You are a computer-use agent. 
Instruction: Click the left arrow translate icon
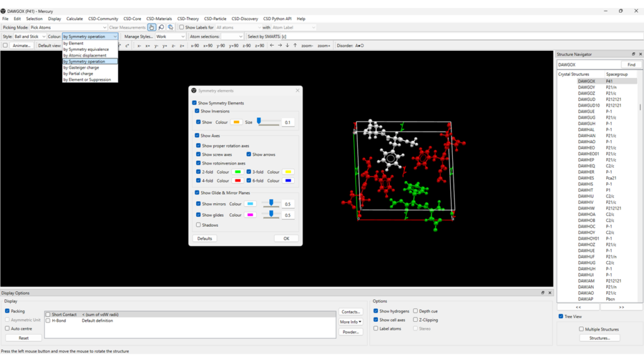(x=272, y=46)
